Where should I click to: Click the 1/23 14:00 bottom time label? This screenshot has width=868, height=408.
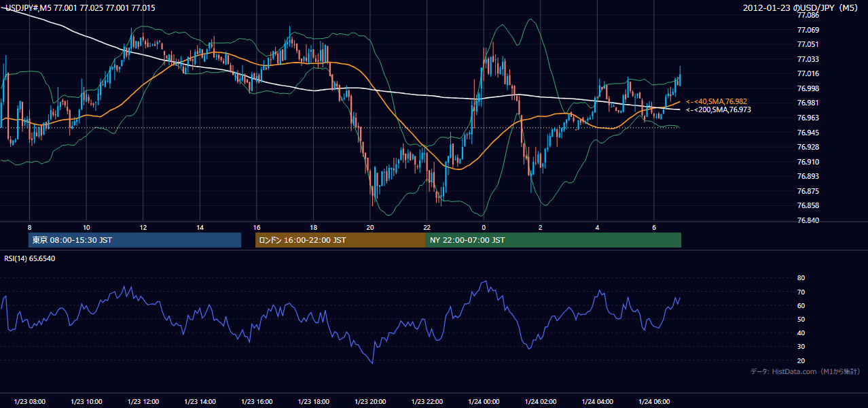tap(200, 402)
